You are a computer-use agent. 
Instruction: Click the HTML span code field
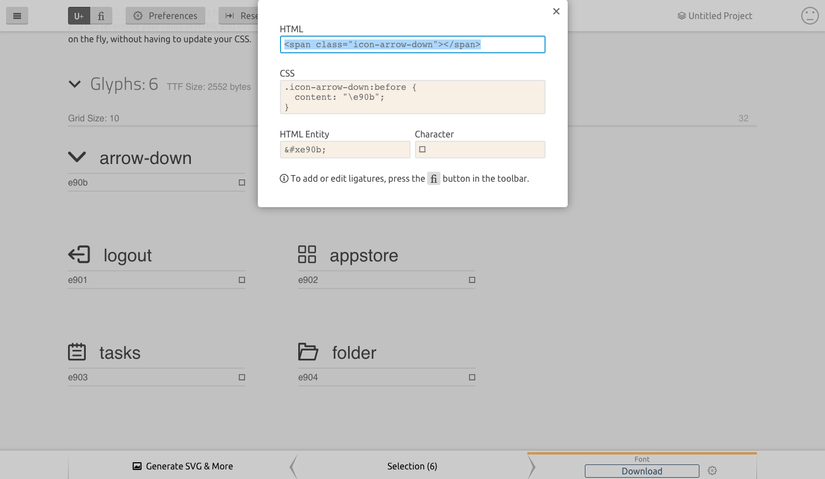(x=412, y=45)
